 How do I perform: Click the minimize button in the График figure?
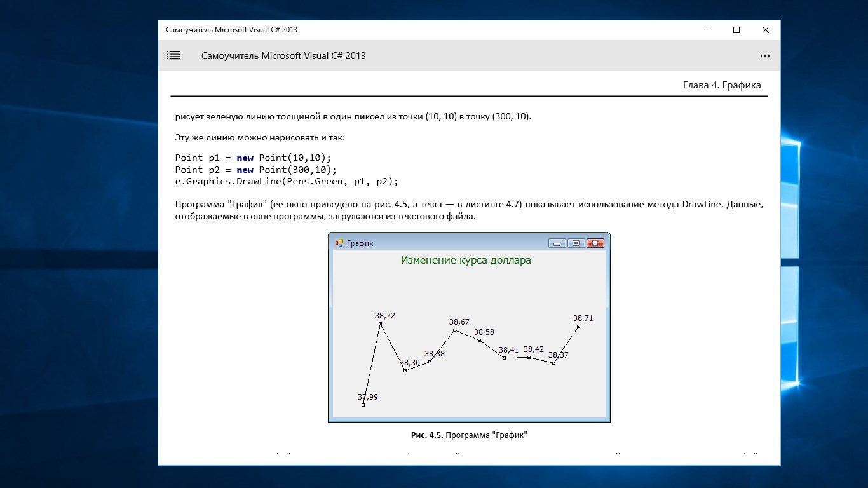(557, 243)
